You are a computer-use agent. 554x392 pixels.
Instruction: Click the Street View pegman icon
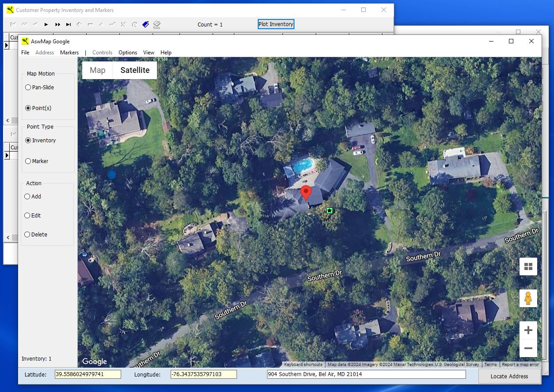click(x=528, y=299)
